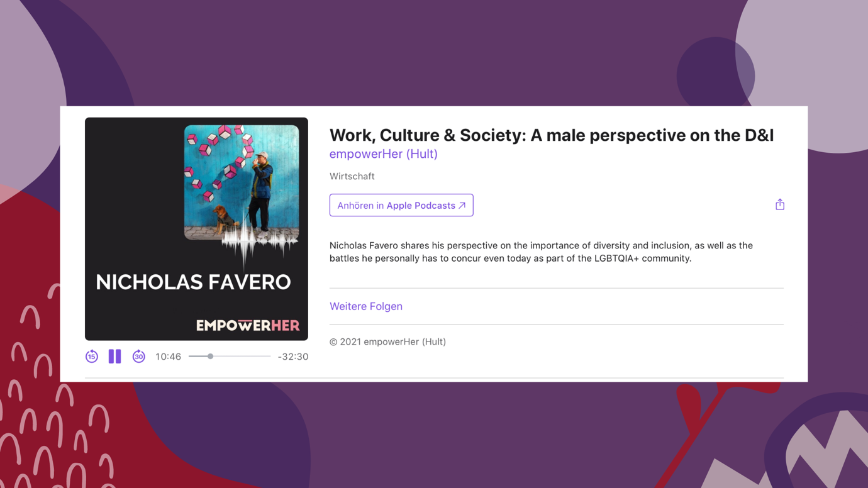Skip back 15 seconds
The width and height of the screenshot is (868, 488).
click(x=92, y=357)
